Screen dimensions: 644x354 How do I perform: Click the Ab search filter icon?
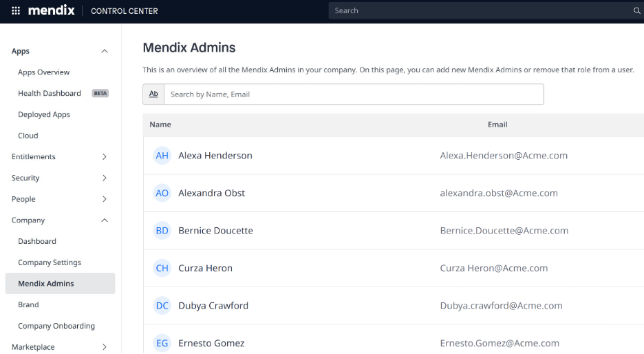[x=153, y=94]
